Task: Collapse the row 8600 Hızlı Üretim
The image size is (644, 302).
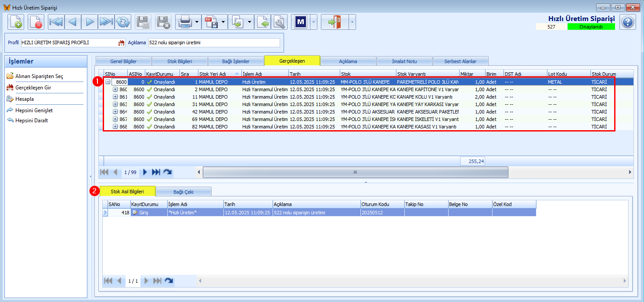Action: coord(108,82)
